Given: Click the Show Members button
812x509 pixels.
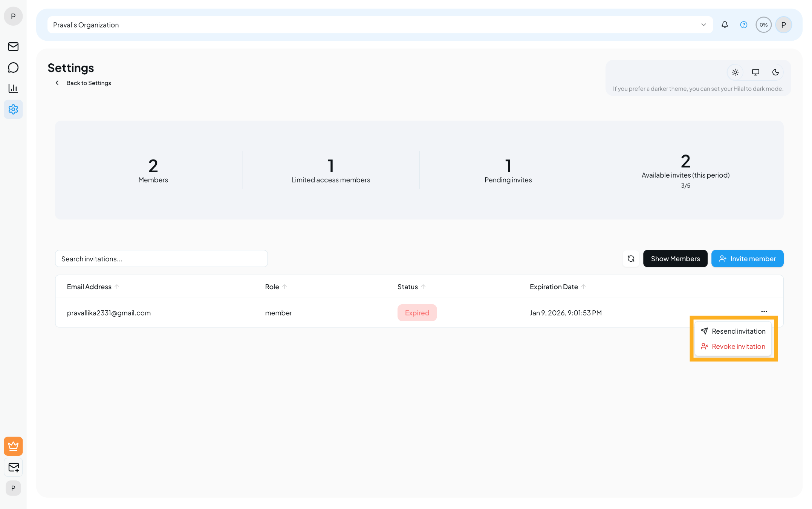Looking at the screenshot, I should (x=675, y=258).
